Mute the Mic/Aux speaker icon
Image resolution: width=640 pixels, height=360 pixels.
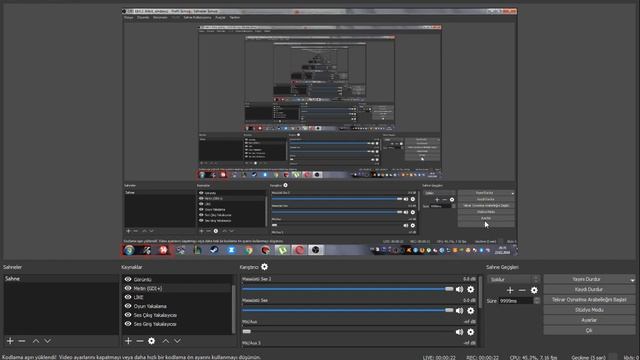[459, 332]
